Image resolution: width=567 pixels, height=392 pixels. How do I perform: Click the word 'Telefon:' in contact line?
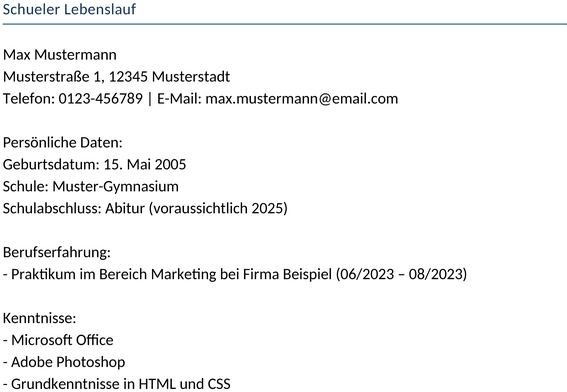click(29, 99)
